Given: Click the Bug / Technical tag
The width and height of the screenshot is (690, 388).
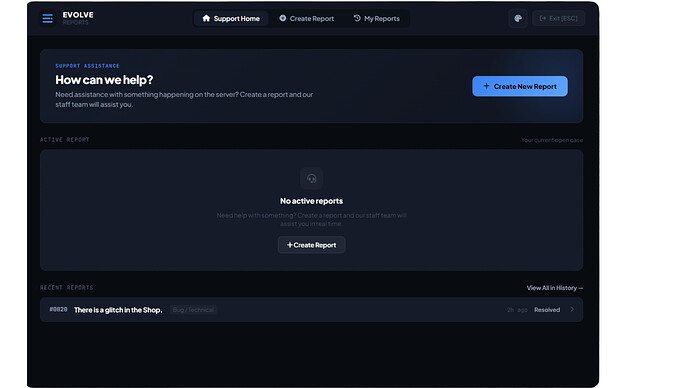Looking at the screenshot, I should point(193,310).
